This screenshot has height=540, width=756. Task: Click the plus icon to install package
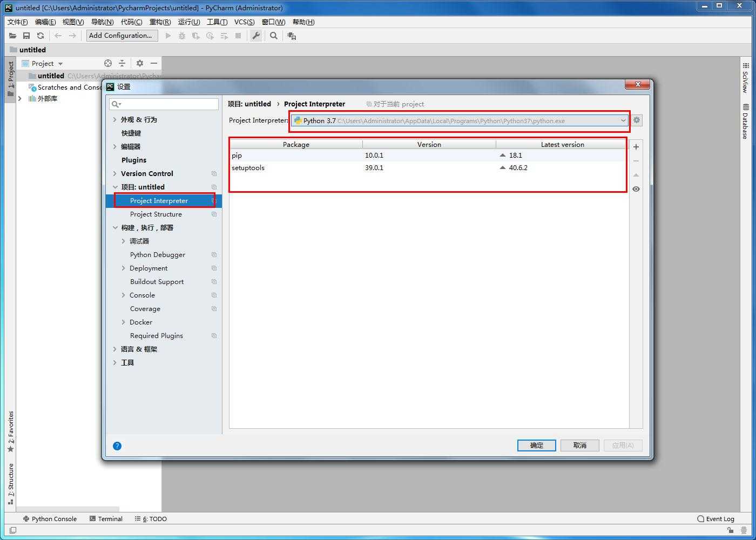coord(636,147)
